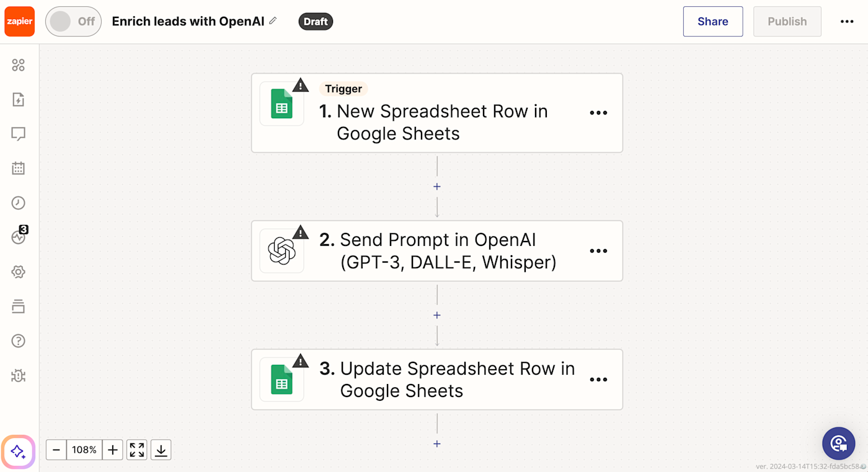Click the Draft status badge
This screenshot has width=868, height=472.
316,22
